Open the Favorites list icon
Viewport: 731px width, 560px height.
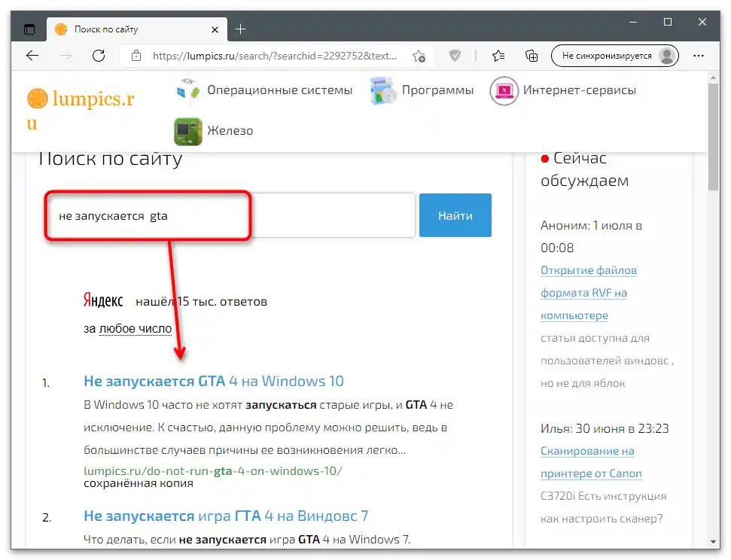tap(498, 56)
